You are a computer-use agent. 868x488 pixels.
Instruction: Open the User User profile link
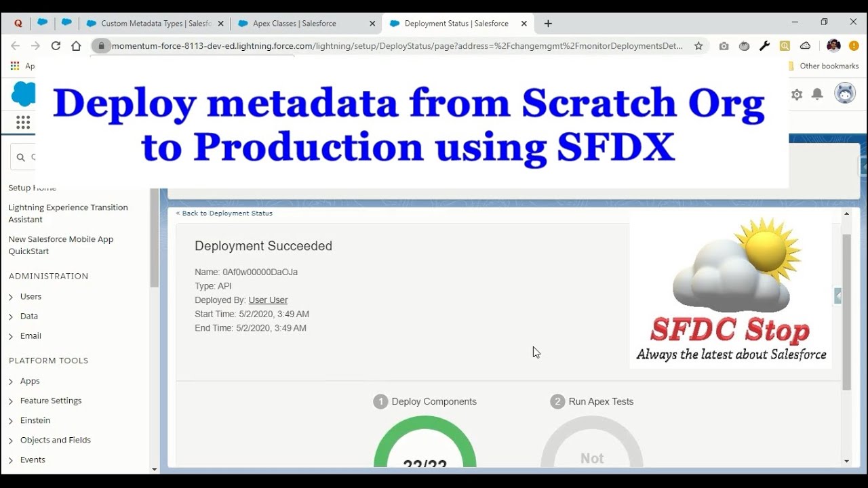(x=268, y=300)
